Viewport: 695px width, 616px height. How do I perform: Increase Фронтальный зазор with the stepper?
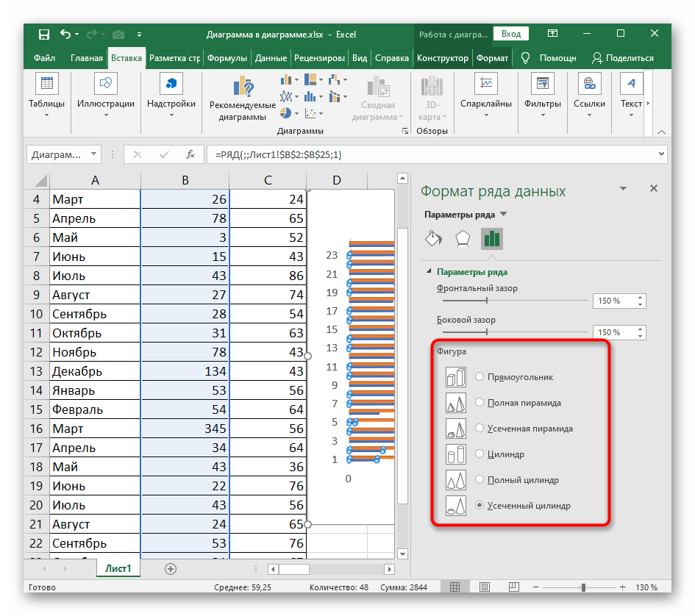tap(640, 298)
